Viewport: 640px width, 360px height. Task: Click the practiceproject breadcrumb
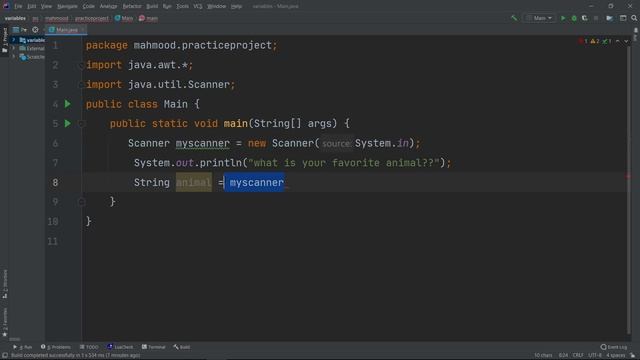tap(92, 18)
